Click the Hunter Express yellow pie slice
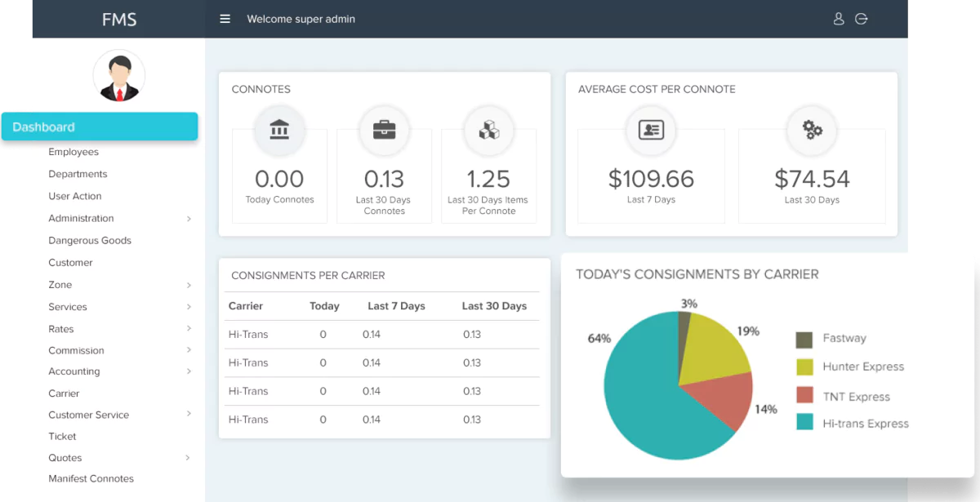This screenshot has width=980, height=502. click(710, 353)
